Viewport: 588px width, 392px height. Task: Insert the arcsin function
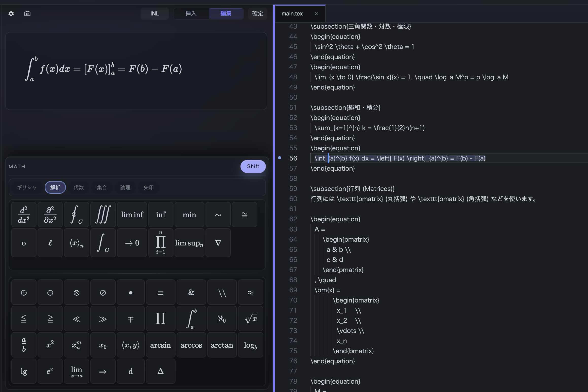pyautogui.click(x=161, y=345)
